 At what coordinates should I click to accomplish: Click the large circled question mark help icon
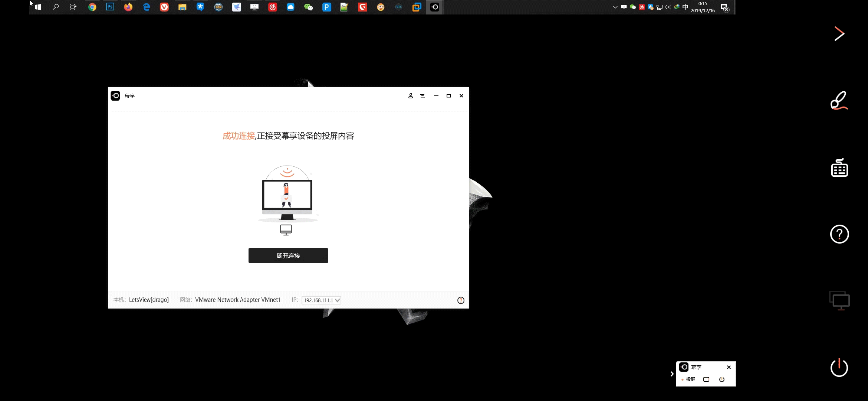(x=839, y=234)
